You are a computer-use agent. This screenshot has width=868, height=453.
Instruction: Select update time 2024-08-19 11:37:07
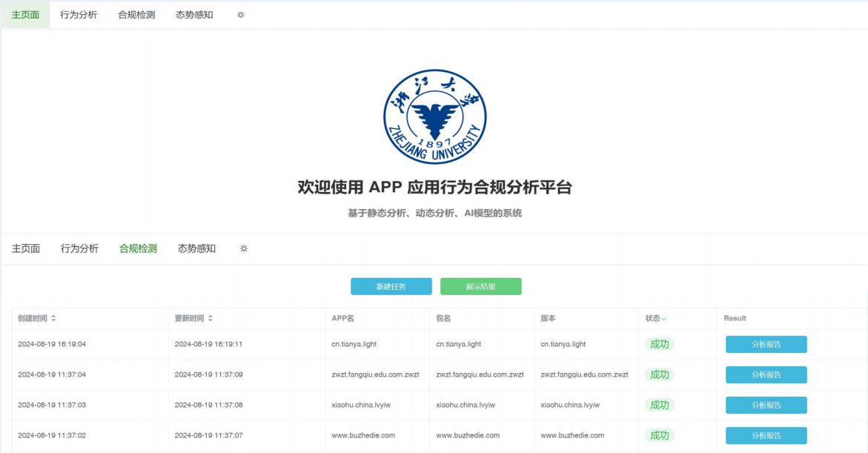(209, 436)
